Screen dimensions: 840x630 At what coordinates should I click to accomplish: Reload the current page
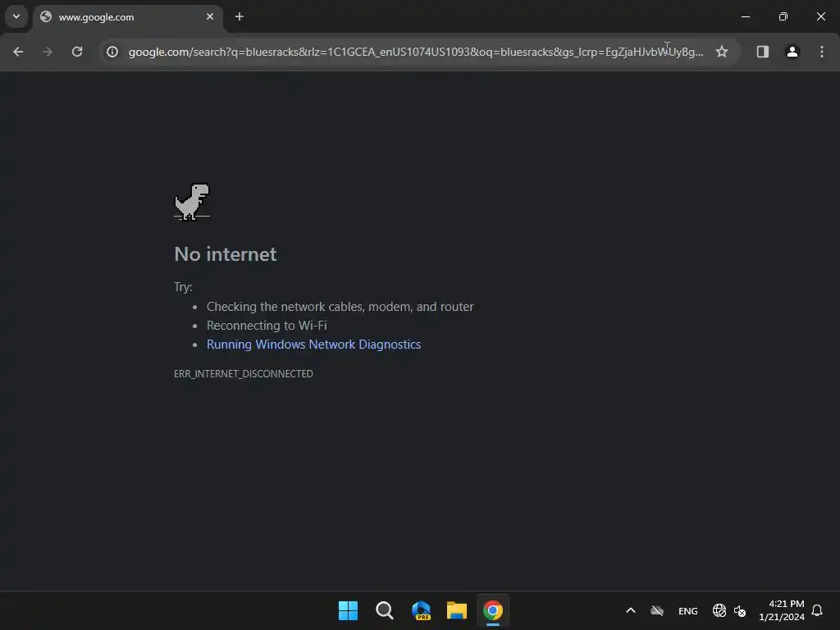77,52
